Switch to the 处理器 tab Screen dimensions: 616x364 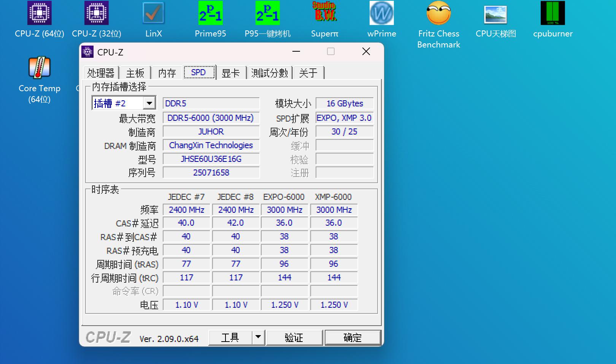(101, 73)
